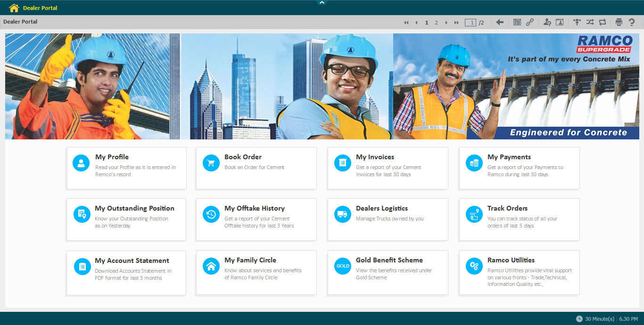Click the refresh loop toolbar icon
Image resolution: width=644 pixels, height=325 pixels.
(603, 22)
